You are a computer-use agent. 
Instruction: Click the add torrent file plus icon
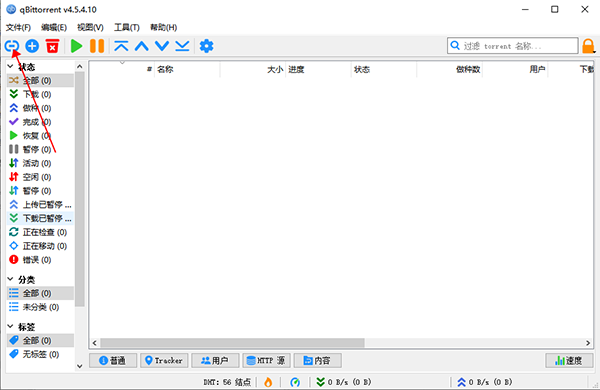pos(32,46)
